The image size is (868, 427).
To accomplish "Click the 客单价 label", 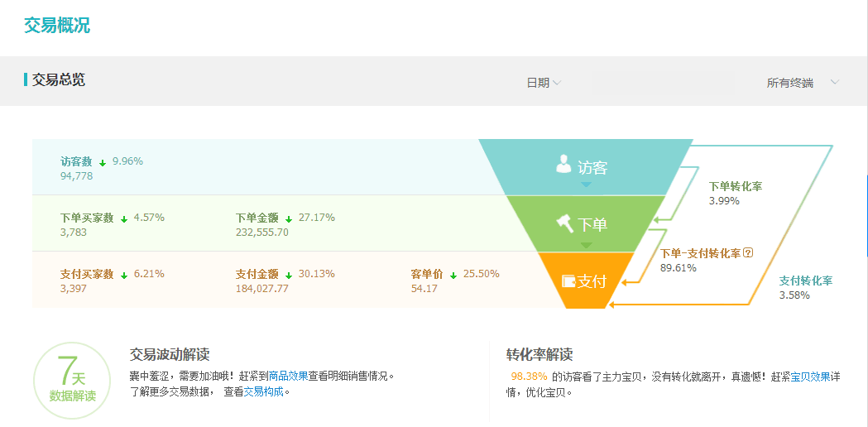I will click(427, 274).
